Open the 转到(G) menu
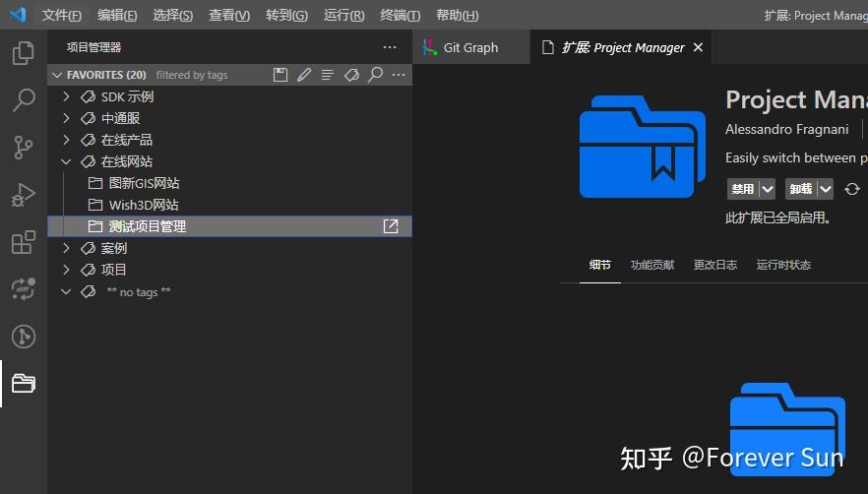The height and width of the screenshot is (494, 868). click(x=286, y=15)
